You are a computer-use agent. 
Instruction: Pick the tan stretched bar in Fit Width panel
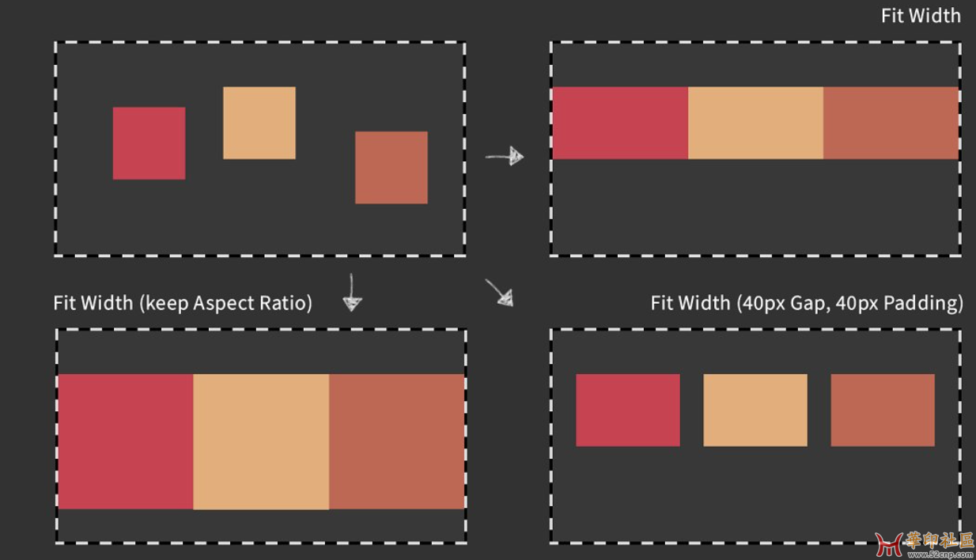(x=755, y=123)
